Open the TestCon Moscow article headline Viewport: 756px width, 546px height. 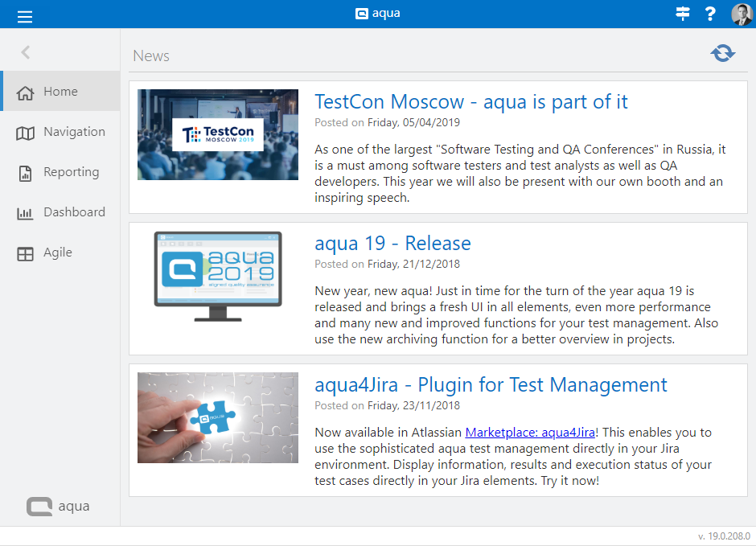pos(470,102)
